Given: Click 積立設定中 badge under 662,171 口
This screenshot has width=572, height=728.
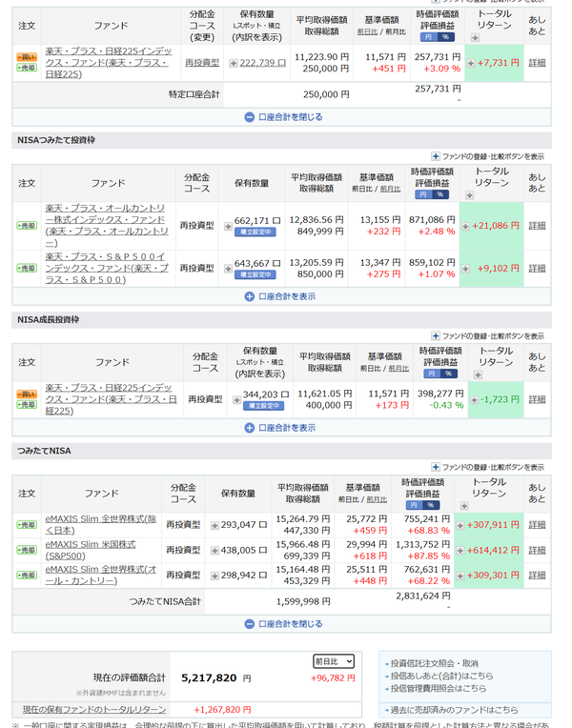Looking at the screenshot, I should [255, 232].
